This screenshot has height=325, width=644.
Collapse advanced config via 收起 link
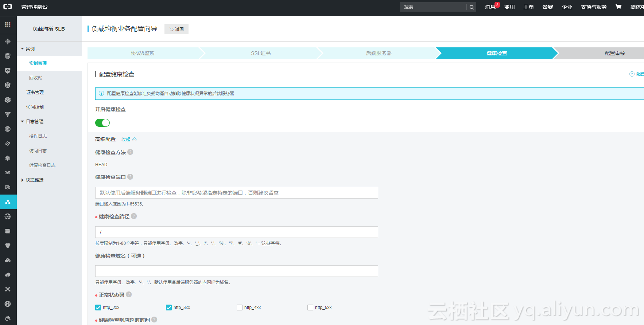(129, 139)
